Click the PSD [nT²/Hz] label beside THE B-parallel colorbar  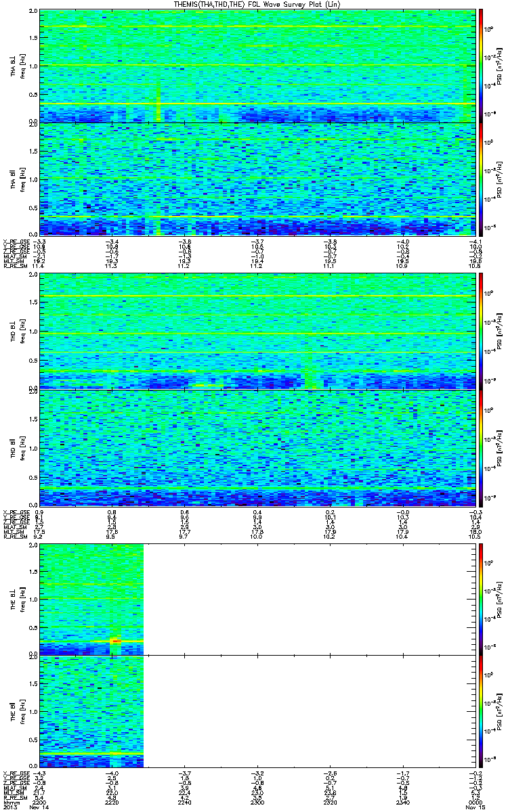(500, 711)
